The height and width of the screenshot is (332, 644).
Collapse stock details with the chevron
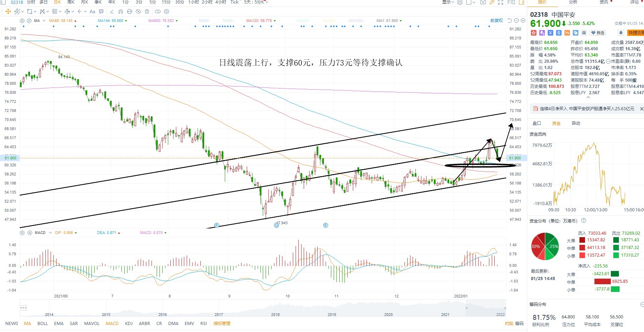(x=588, y=98)
